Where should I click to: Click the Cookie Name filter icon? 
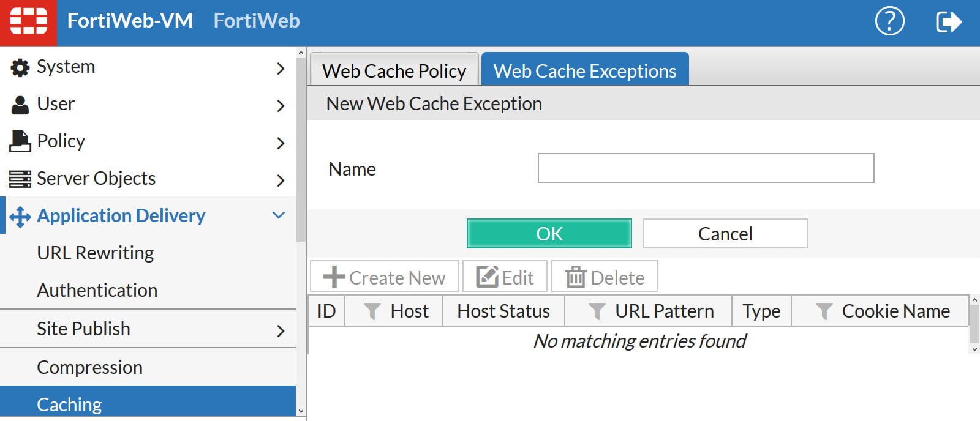click(824, 311)
